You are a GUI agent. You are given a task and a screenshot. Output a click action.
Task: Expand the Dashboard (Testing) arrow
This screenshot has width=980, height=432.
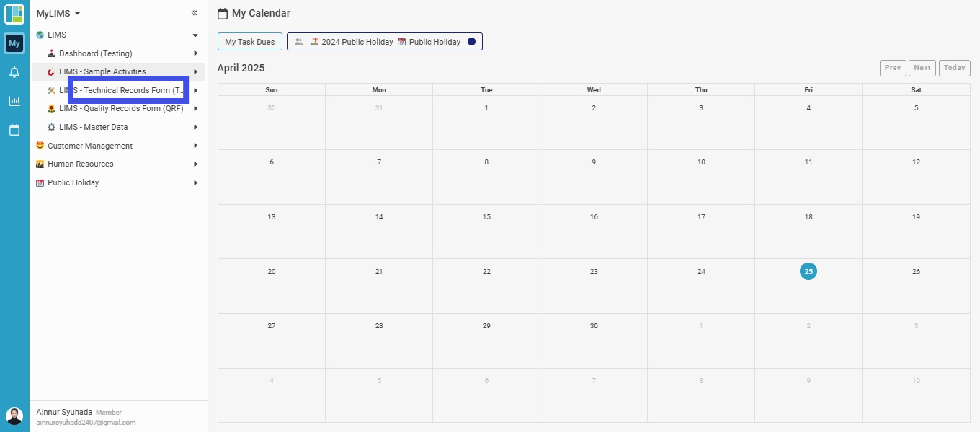click(195, 53)
